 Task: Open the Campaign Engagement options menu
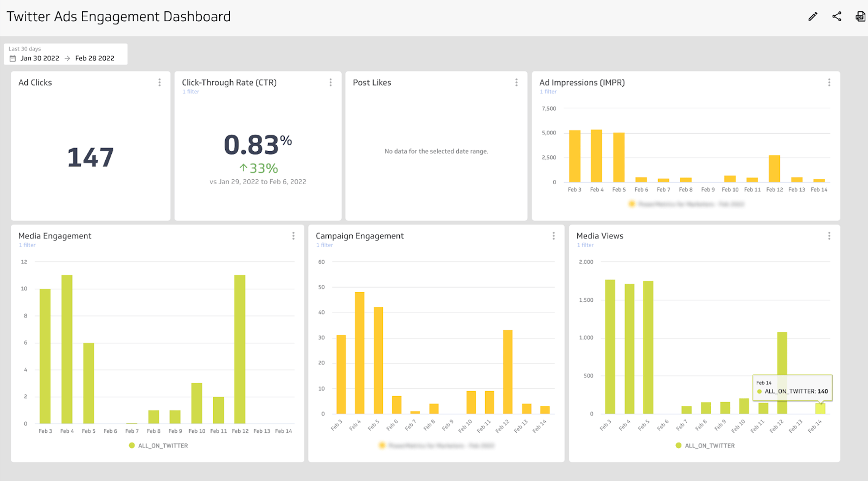coord(553,236)
